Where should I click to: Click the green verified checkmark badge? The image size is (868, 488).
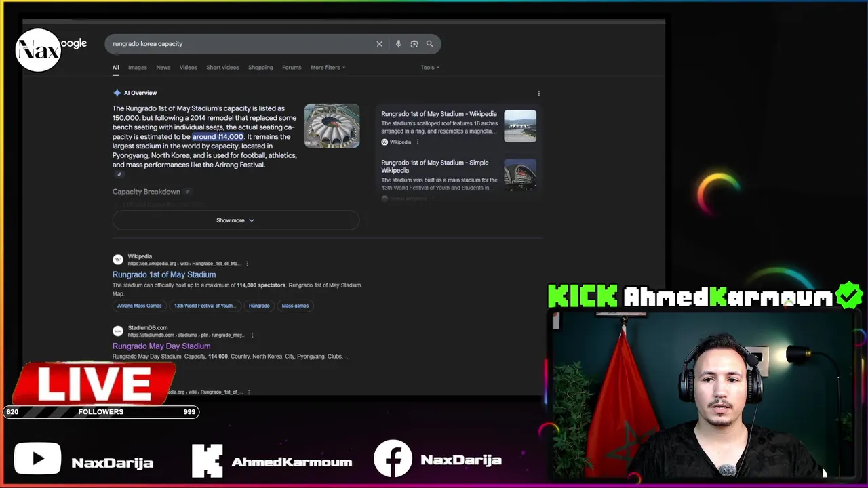(849, 296)
